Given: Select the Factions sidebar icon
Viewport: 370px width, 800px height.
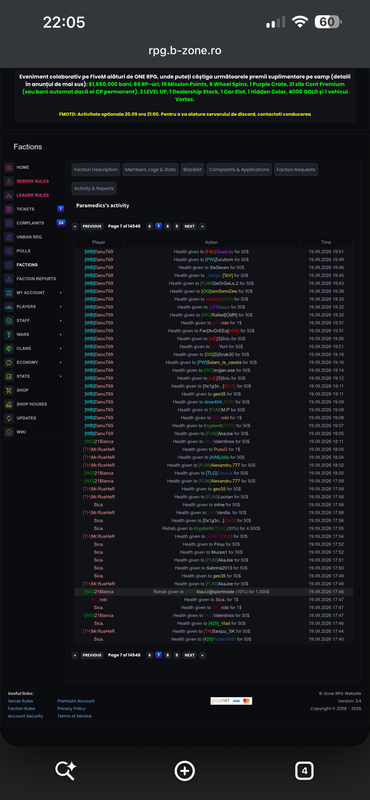Looking at the screenshot, I should [x=9, y=265].
